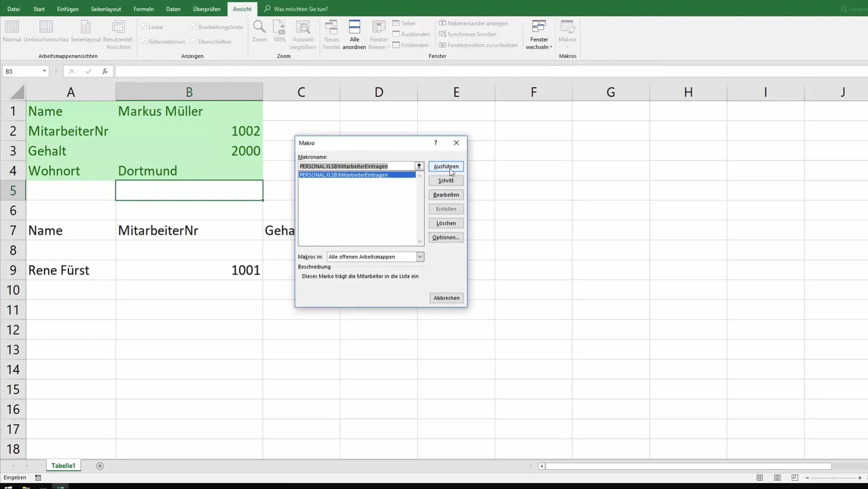Viewport: 868px width, 489px height.
Task: Expand the Makros in dropdown
Action: point(420,257)
